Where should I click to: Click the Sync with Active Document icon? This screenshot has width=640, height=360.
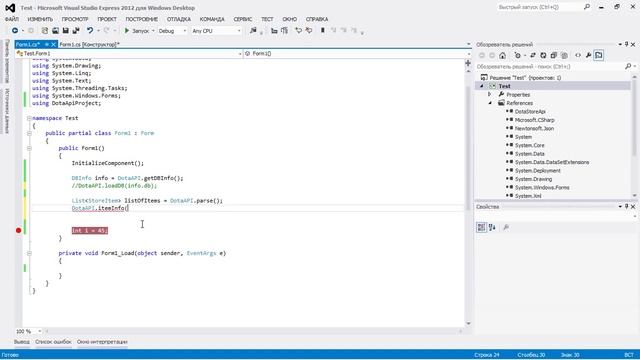click(532, 56)
